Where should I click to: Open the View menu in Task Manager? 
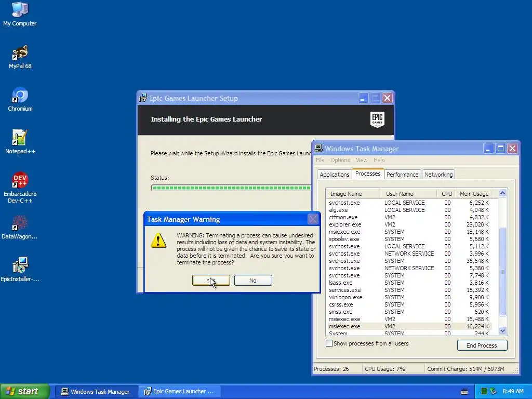[x=362, y=160]
